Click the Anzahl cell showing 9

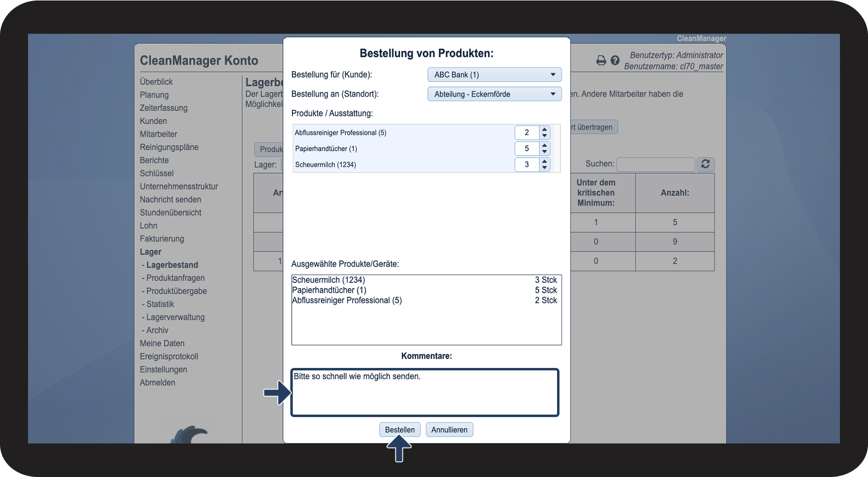[x=675, y=242]
